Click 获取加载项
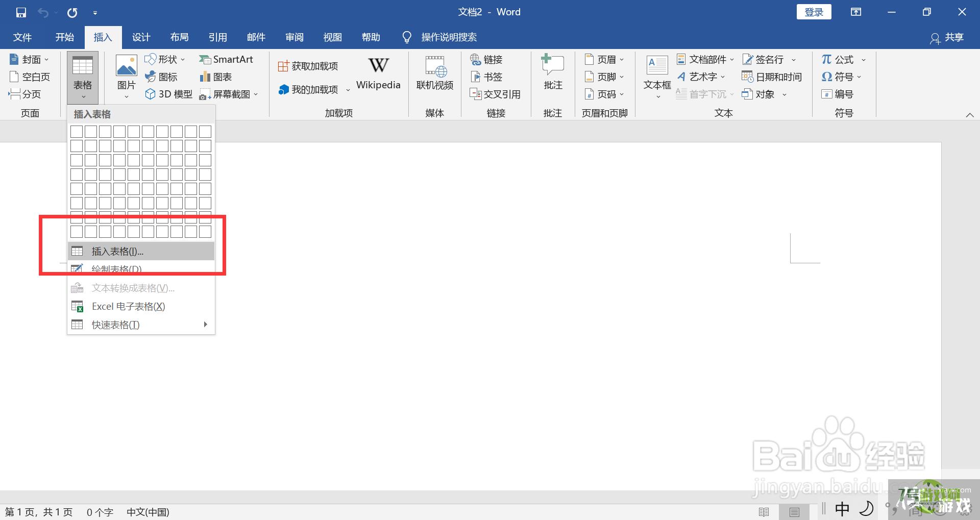This screenshot has height=520, width=980. [308, 66]
